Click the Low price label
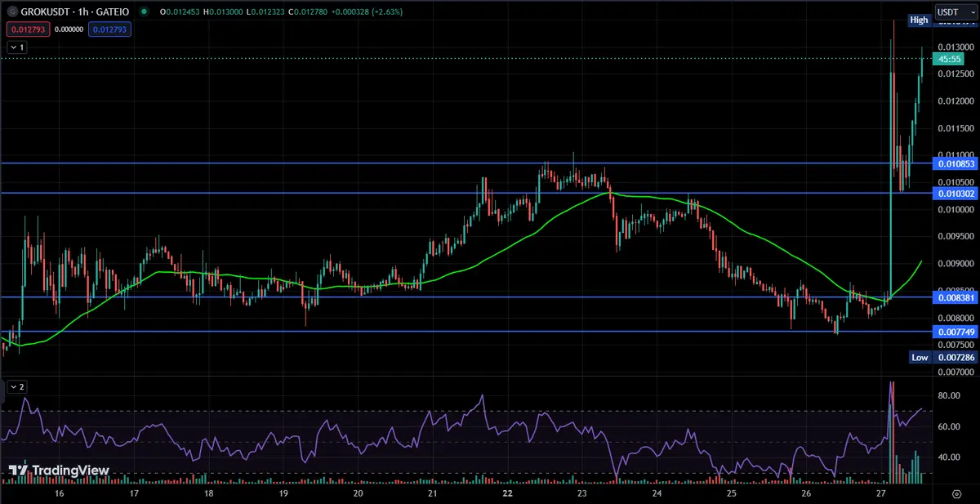 tap(920, 358)
